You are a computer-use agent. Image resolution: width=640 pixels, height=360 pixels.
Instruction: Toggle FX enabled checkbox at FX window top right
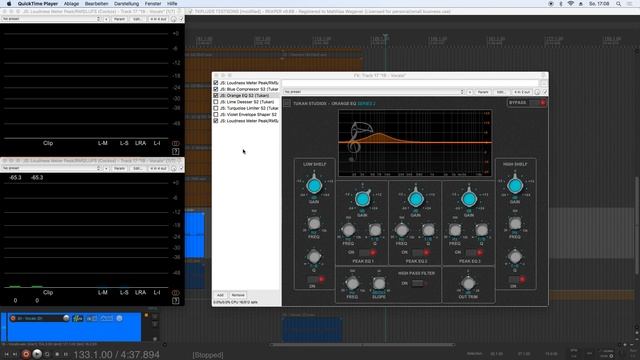click(x=545, y=92)
